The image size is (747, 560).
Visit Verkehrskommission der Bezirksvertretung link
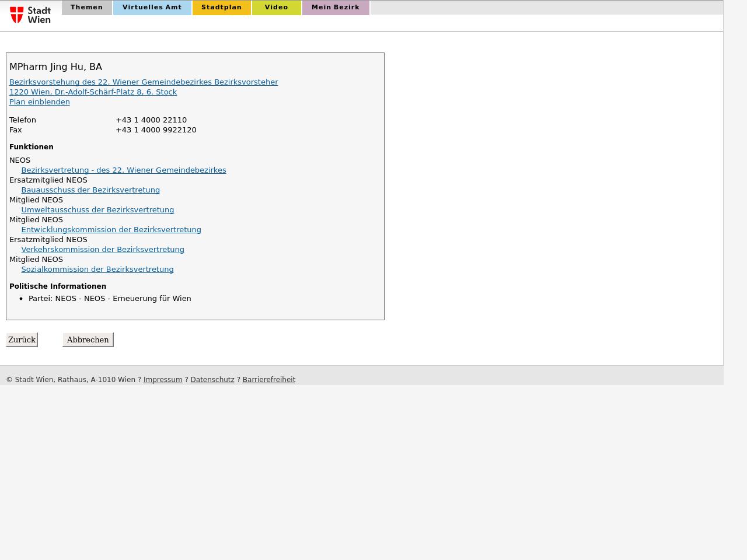point(103,250)
